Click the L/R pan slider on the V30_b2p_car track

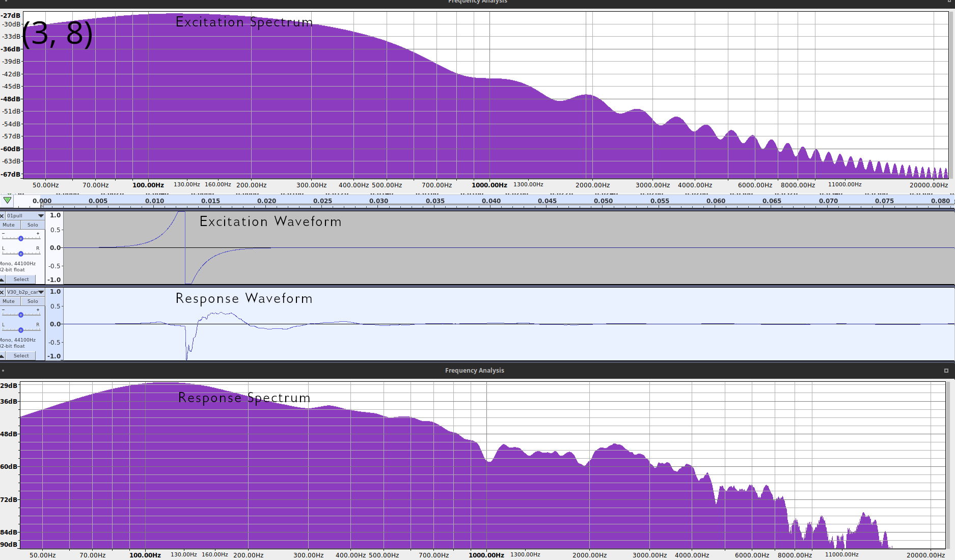coord(21,329)
